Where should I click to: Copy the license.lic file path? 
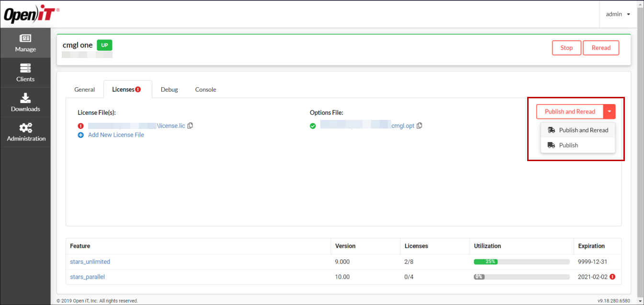pyautogui.click(x=190, y=125)
